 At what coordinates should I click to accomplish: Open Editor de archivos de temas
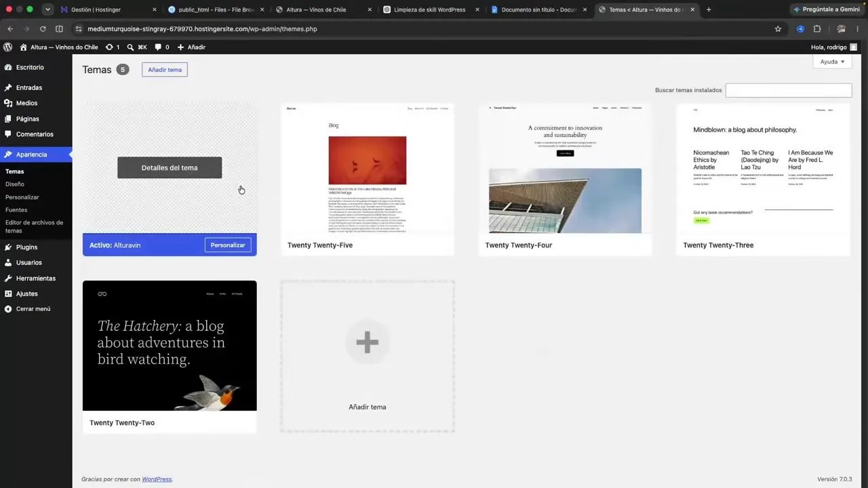[34, 226]
